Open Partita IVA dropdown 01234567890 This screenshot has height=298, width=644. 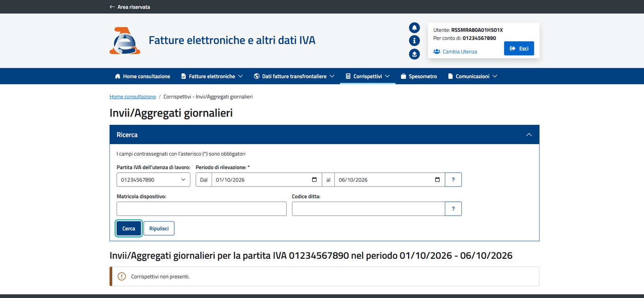click(153, 180)
